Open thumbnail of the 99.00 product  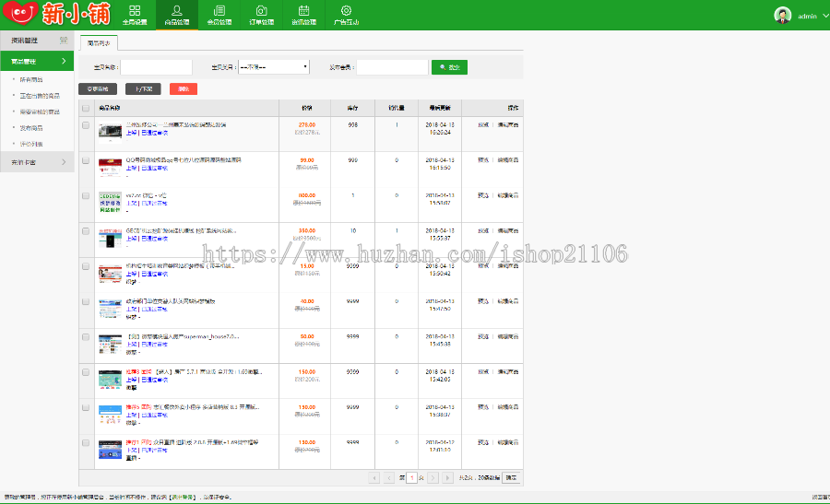(110, 168)
